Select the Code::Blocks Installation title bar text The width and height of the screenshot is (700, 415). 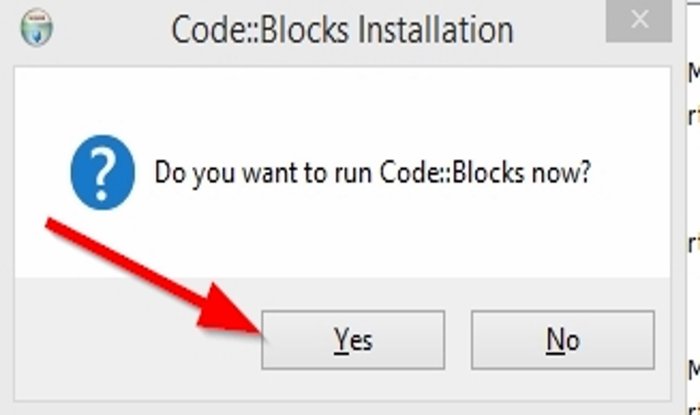point(342,30)
